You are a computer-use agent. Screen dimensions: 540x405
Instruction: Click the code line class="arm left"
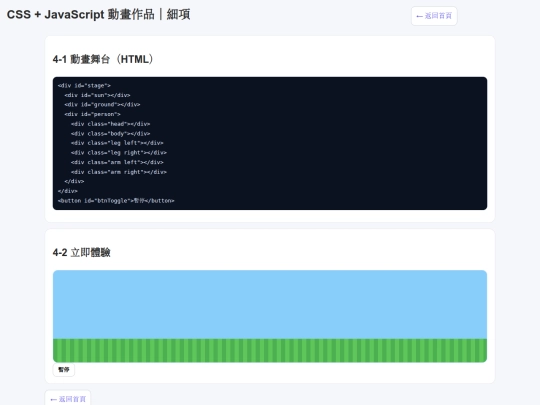117,162
